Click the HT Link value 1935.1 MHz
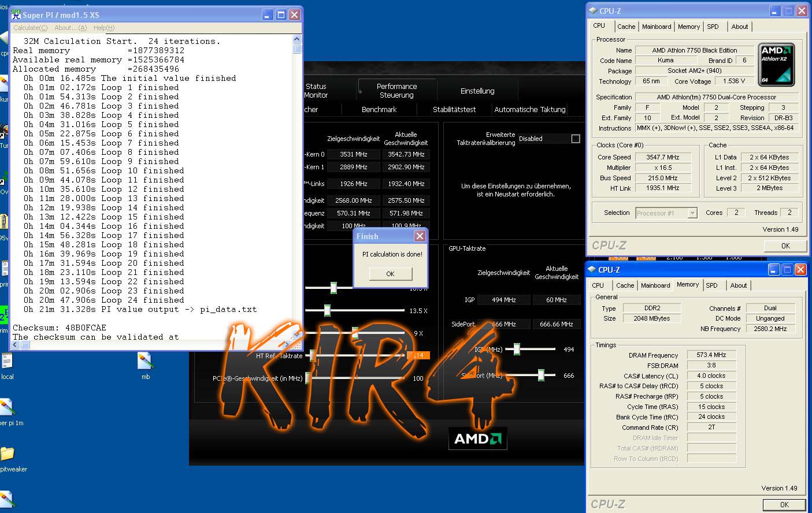Image resolution: width=812 pixels, height=513 pixels. tap(663, 188)
